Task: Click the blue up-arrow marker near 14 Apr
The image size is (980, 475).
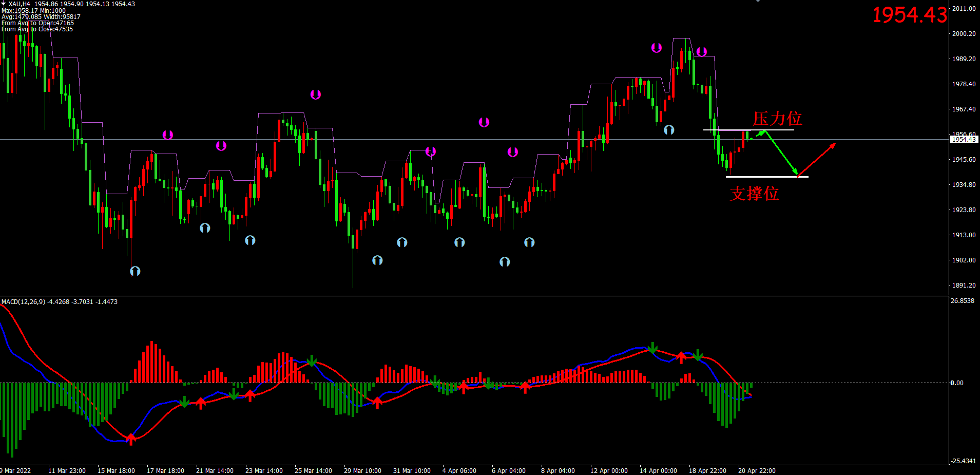Action: point(669,130)
